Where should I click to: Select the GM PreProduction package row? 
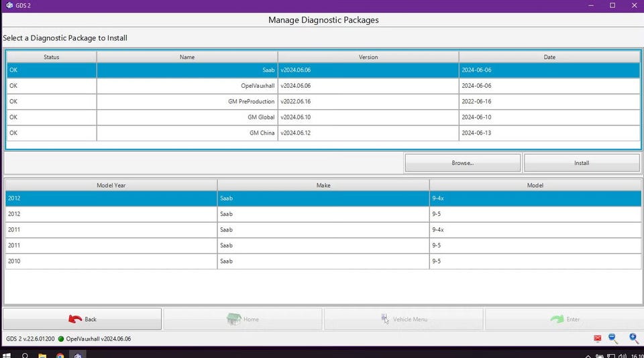[x=323, y=101]
